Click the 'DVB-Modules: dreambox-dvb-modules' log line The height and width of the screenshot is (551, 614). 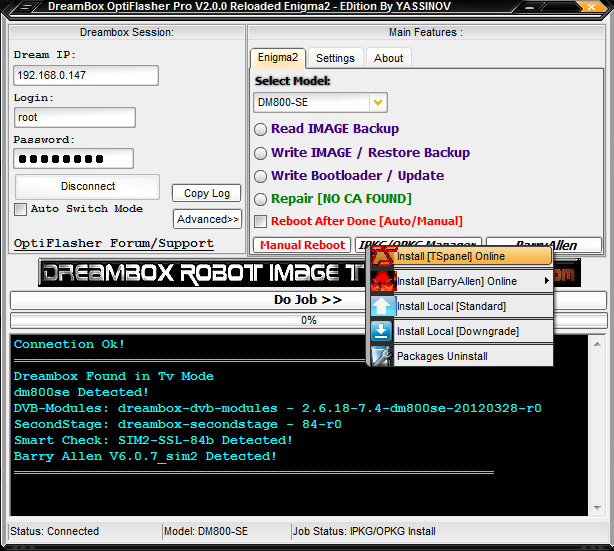(278, 408)
